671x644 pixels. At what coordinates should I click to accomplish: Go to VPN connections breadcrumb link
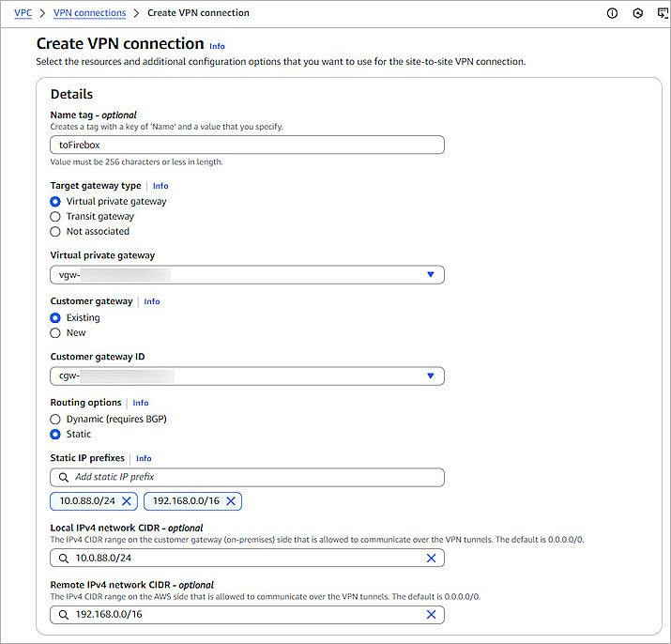pyautogui.click(x=90, y=13)
